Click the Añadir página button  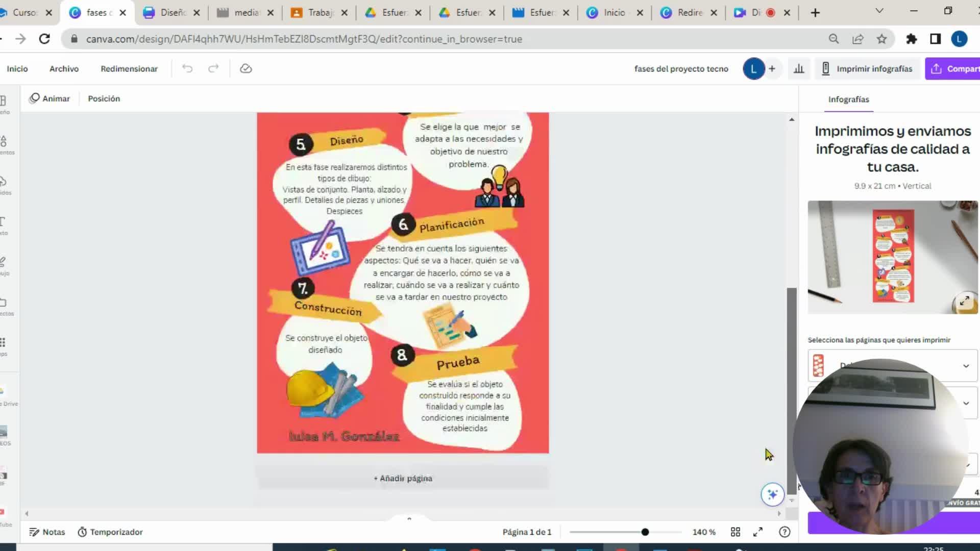point(403,478)
